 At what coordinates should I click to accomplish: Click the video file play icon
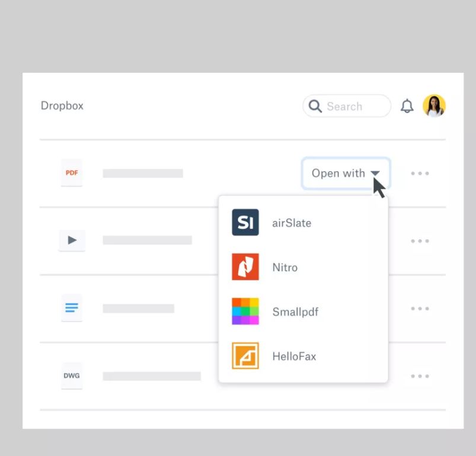[72, 240]
